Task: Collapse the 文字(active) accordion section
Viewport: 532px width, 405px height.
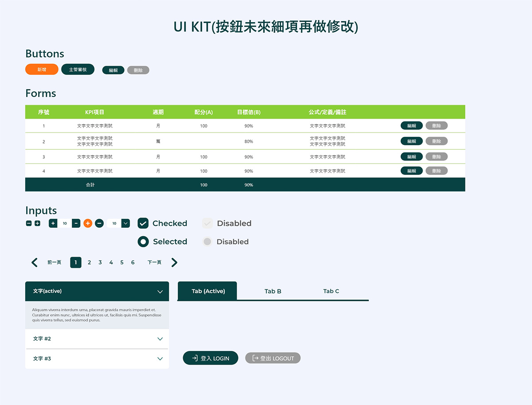Action: (x=160, y=292)
